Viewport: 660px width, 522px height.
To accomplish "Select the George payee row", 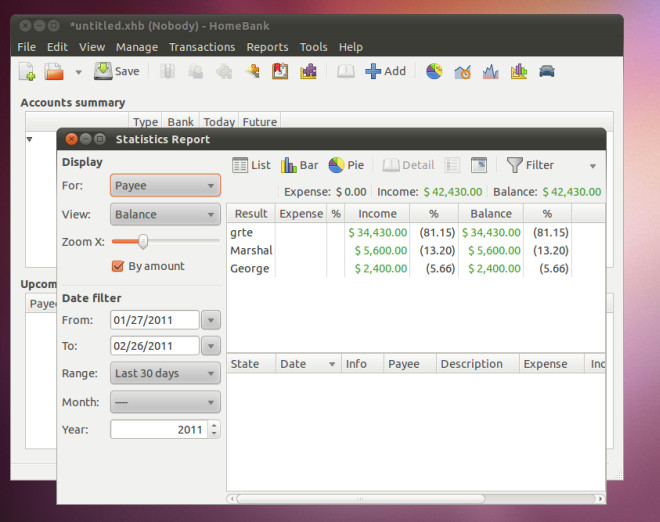I will [x=416, y=269].
